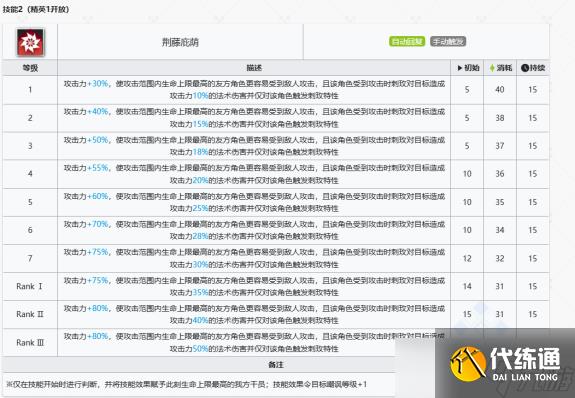Click duration 15 in level 1 row

(533, 90)
